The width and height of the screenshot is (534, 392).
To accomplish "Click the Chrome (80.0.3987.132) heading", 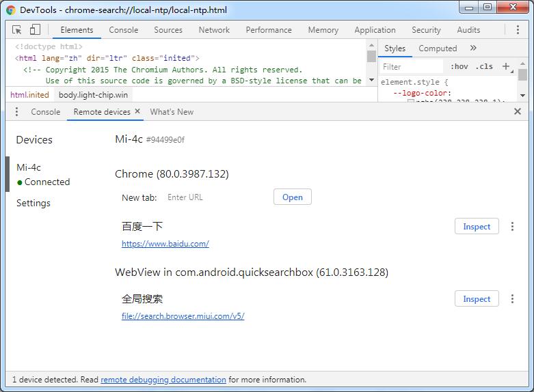I will (172, 174).
